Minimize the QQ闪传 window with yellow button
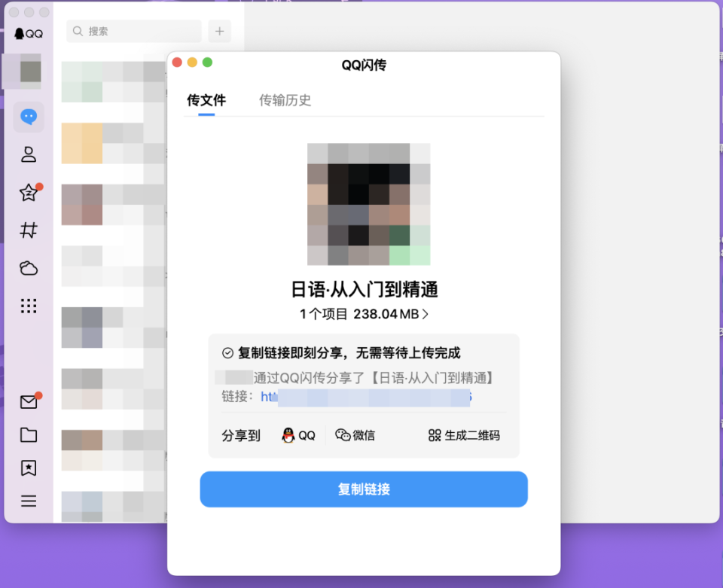This screenshot has height=588, width=723. [x=192, y=62]
